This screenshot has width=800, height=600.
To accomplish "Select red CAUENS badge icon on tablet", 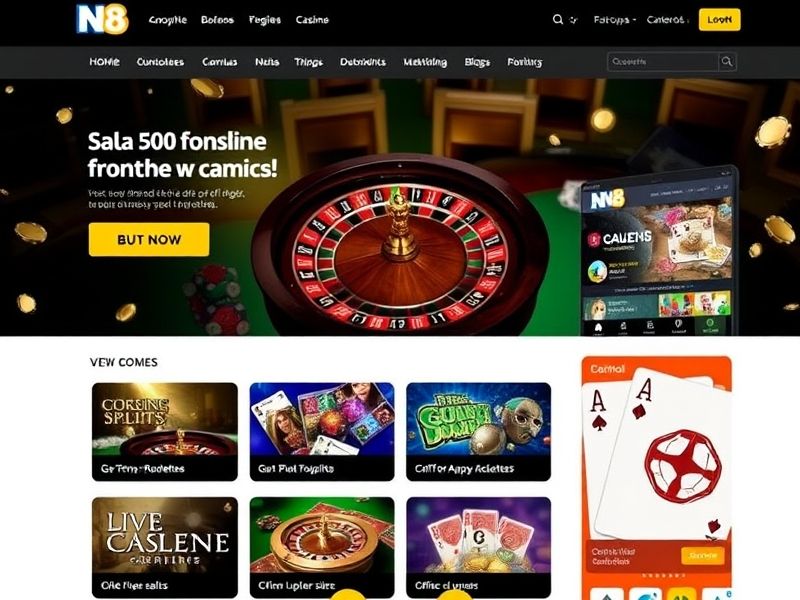I will [x=594, y=239].
